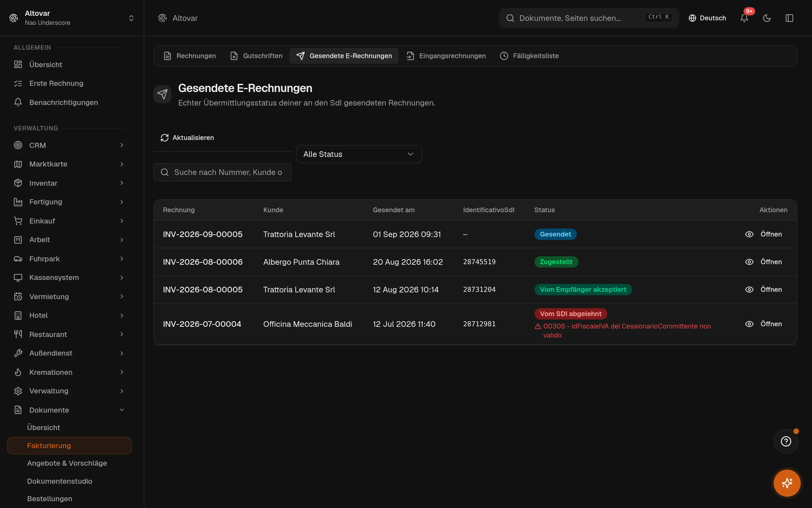
Task: Click the Marktkarte map icon
Action: click(x=18, y=164)
